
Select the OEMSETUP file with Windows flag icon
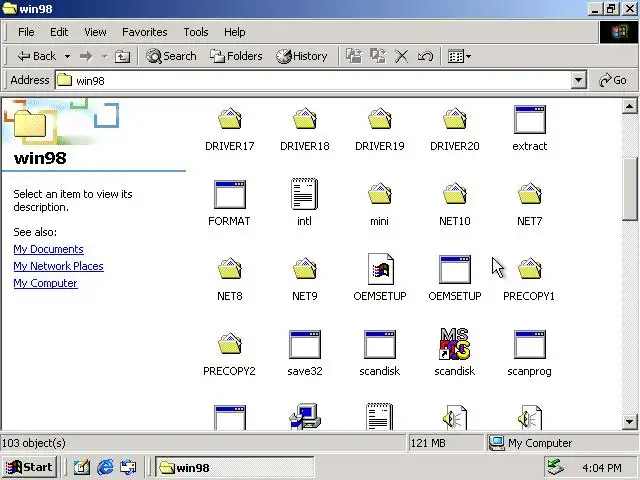[x=380, y=269]
